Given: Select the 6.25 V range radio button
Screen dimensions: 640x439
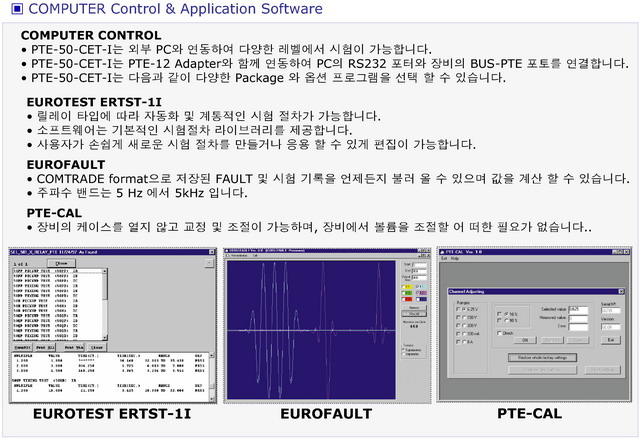Looking at the screenshot, I should 464,309.
